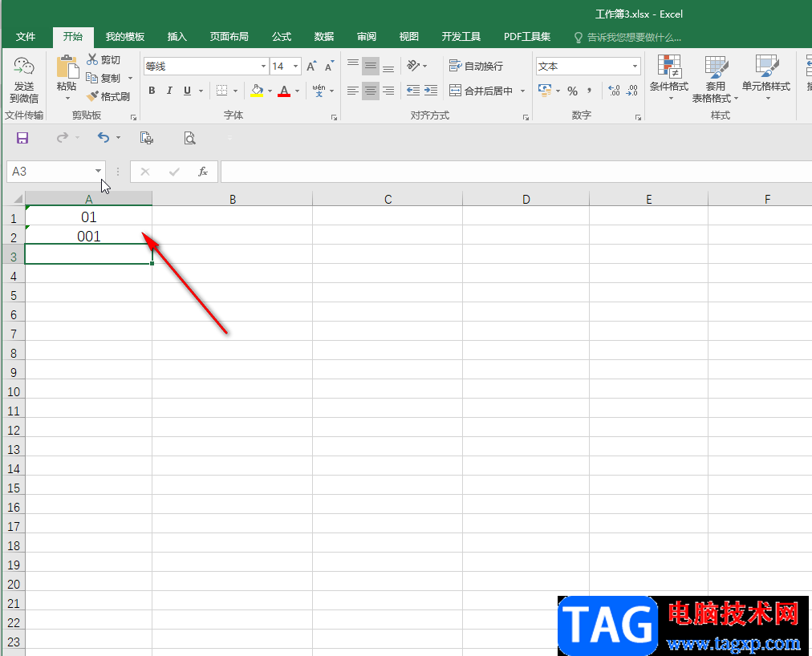The width and height of the screenshot is (812, 656).
Task: Decrease decimal places
Action: click(x=631, y=91)
